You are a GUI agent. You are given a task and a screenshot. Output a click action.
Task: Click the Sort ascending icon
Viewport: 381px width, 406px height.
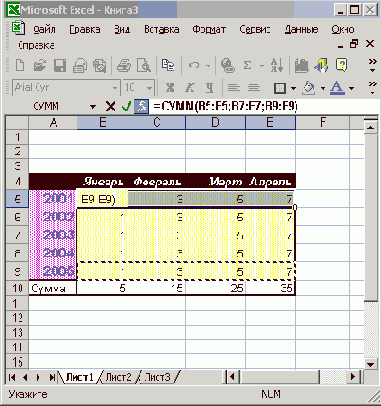[x=277, y=65]
